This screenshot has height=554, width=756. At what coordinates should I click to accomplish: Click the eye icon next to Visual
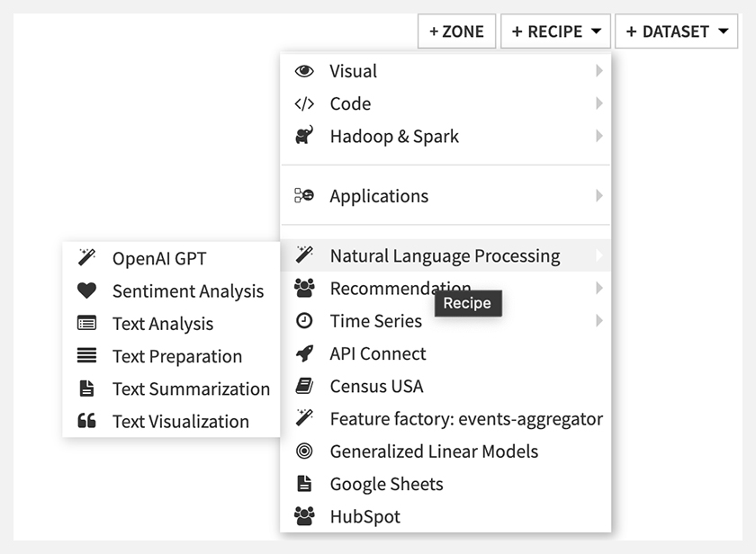pos(304,71)
